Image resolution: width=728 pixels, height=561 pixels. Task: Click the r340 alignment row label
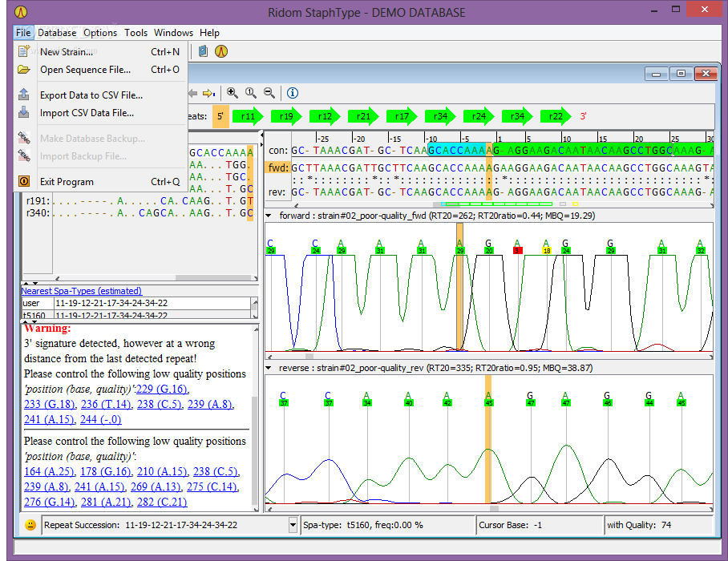click(38, 213)
